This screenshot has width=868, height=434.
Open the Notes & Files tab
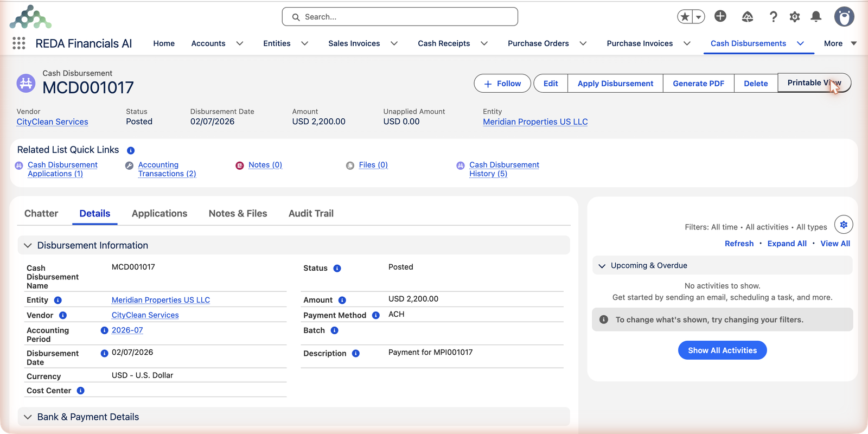coord(238,213)
